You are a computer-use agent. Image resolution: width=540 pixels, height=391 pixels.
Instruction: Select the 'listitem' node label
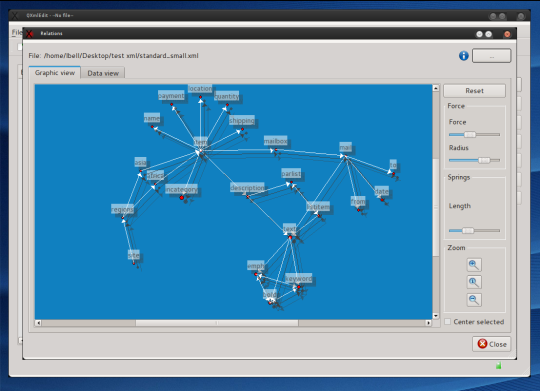tap(318, 206)
